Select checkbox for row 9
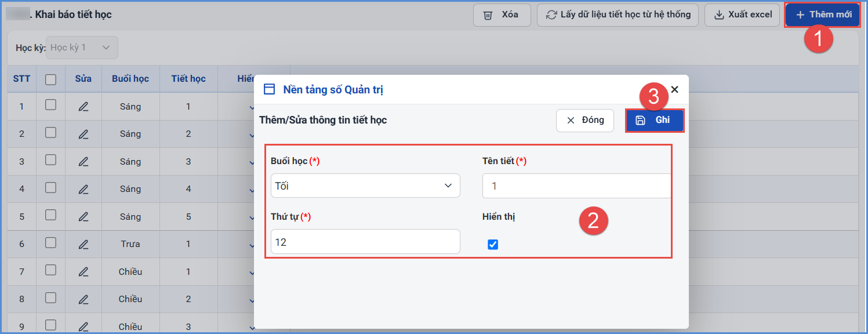 click(x=50, y=325)
